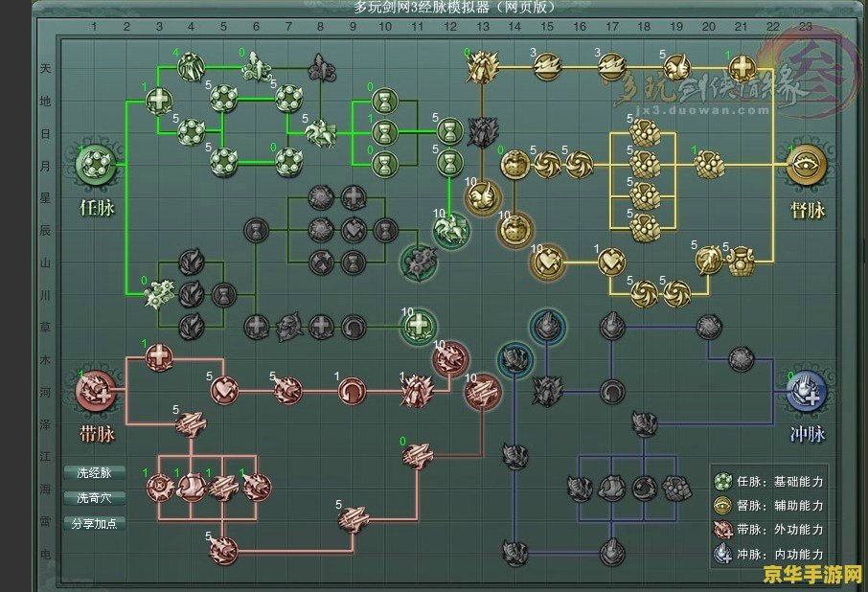
Task: Click the dark circular-arrow node in the 冲脉 tree
Action: click(x=611, y=392)
